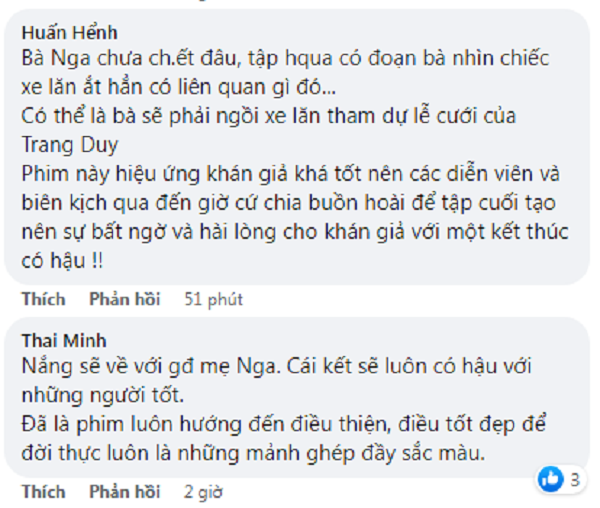The image size is (600, 508).
Task: Click the 2 giờ timestamp
Action: pos(201,493)
